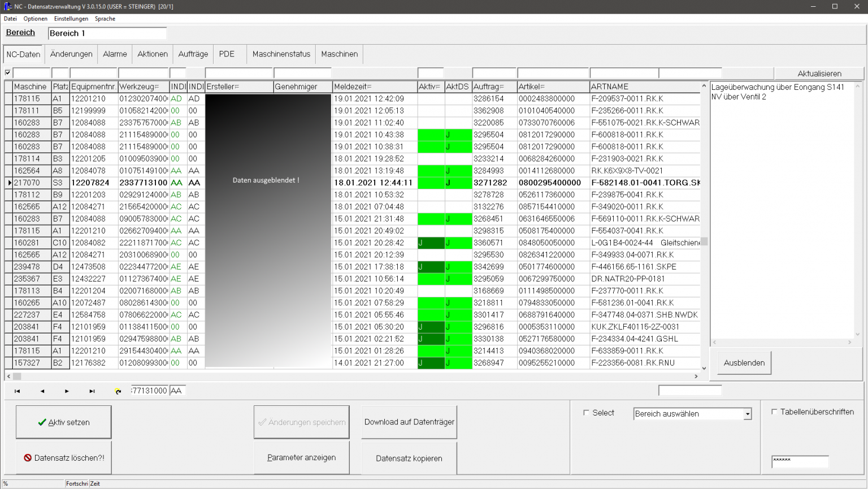Open the Einstellungen menu
This screenshot has width=868, height=489.
(x=71, y=19)
